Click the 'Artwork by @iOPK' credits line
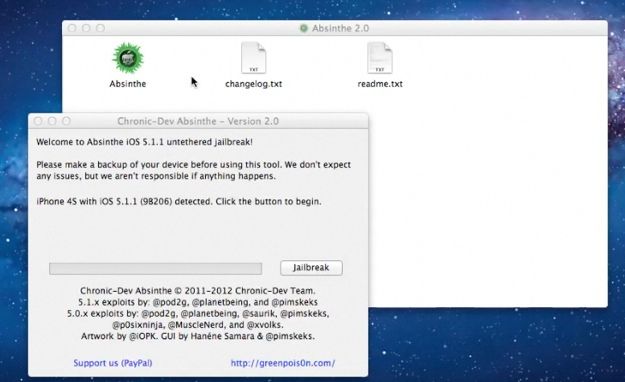The width and height of the screenshot is (625, 382). point(198,336)
